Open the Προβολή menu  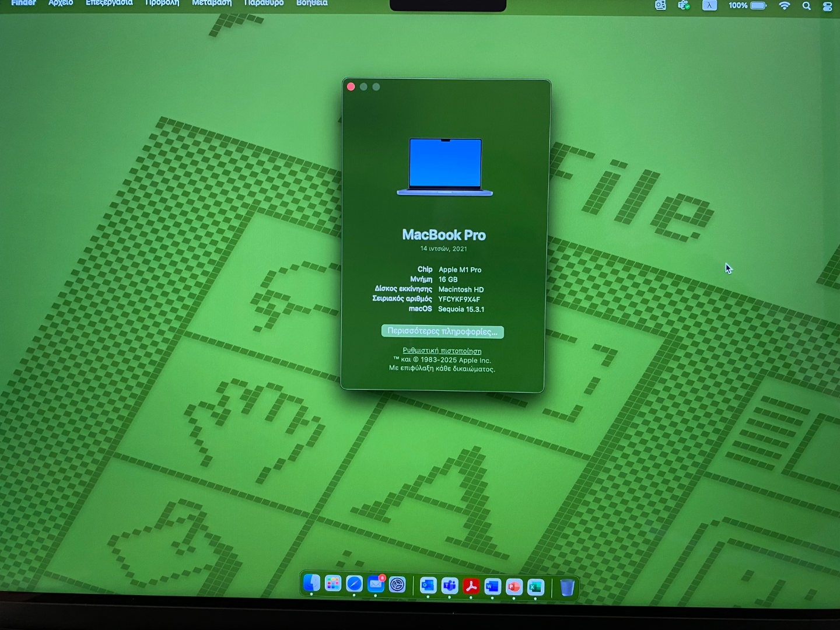[162, 3]
